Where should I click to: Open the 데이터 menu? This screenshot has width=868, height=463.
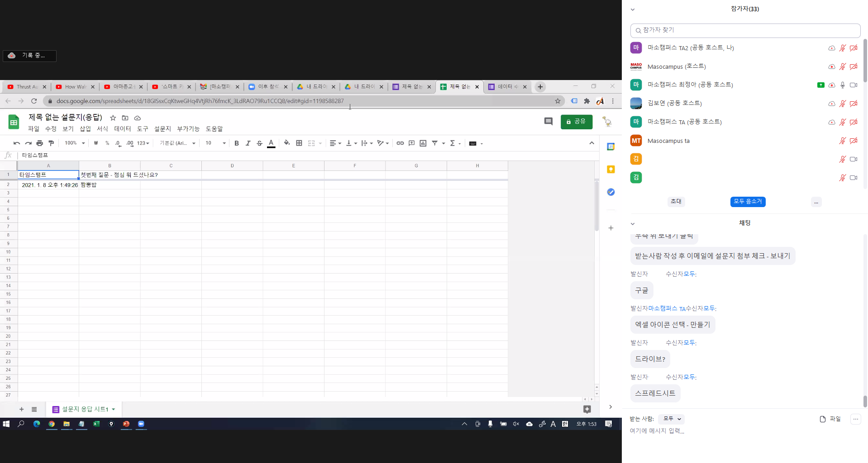pyautogui.click(x=122, y=129)
